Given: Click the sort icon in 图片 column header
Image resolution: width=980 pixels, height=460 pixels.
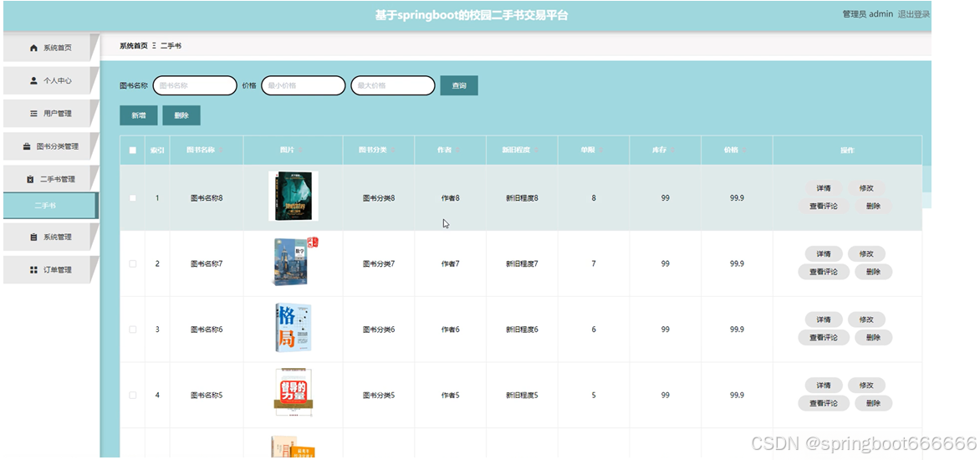Looking at the screenshot, I should (x=301, y=150).
